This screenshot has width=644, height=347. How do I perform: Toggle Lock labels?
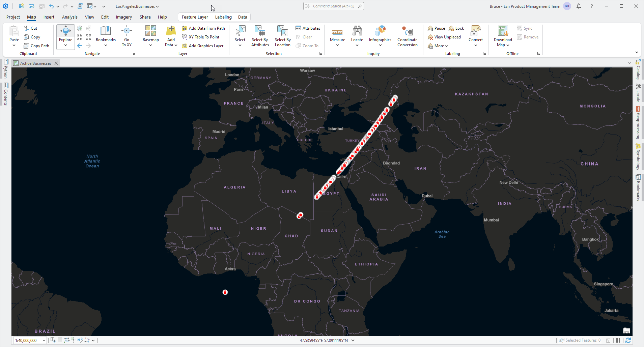pyautogui.click(x=456, y=28)
